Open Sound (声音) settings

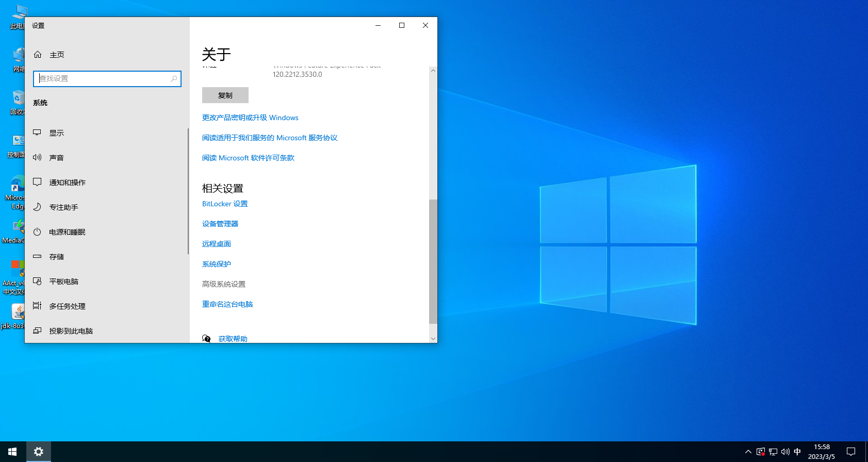[107, 158]
